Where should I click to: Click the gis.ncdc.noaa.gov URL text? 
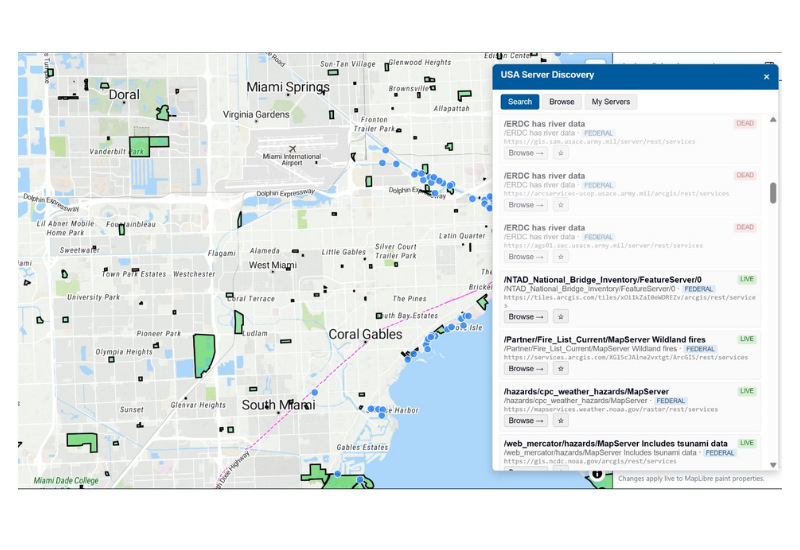tap(590, 462)
